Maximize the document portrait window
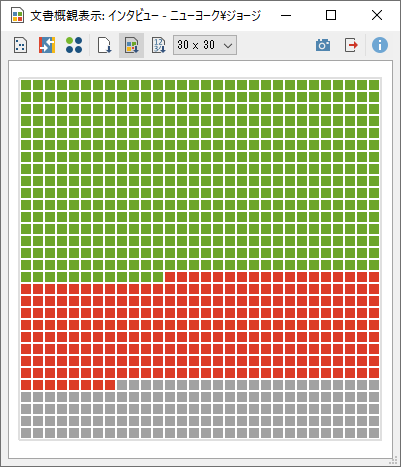This screenshot has width=402, height=467. click(x=331, y=15)
